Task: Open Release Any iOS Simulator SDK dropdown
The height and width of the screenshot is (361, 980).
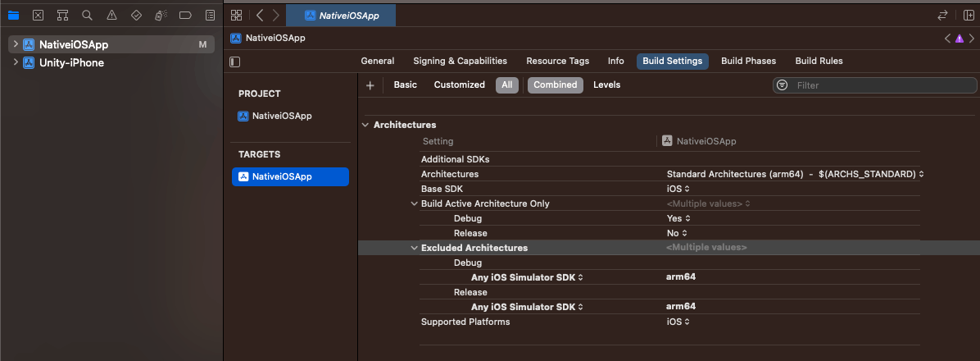Action: (527, 307)
